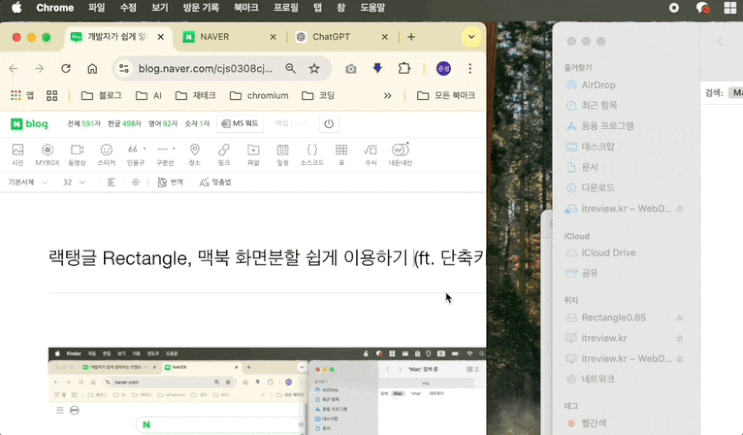Select 다운로드 in the Finder sidebar

pos(590,188)
